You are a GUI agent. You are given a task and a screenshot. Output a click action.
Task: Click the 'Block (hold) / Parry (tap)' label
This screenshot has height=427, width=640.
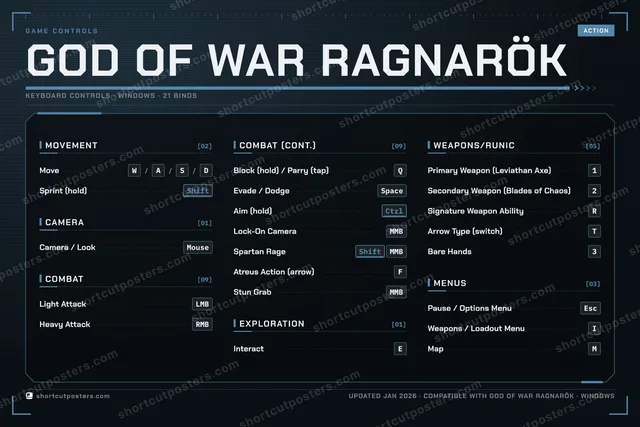[281, 171]
